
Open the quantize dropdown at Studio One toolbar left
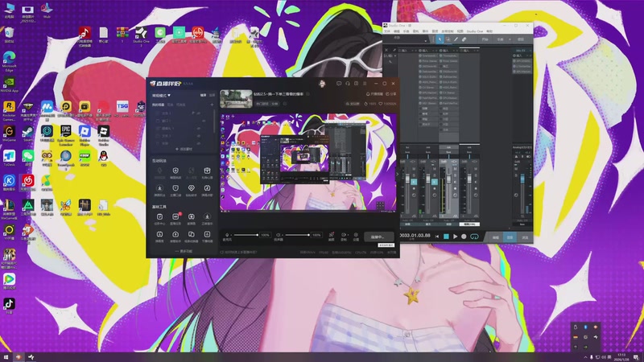(426, 41)
